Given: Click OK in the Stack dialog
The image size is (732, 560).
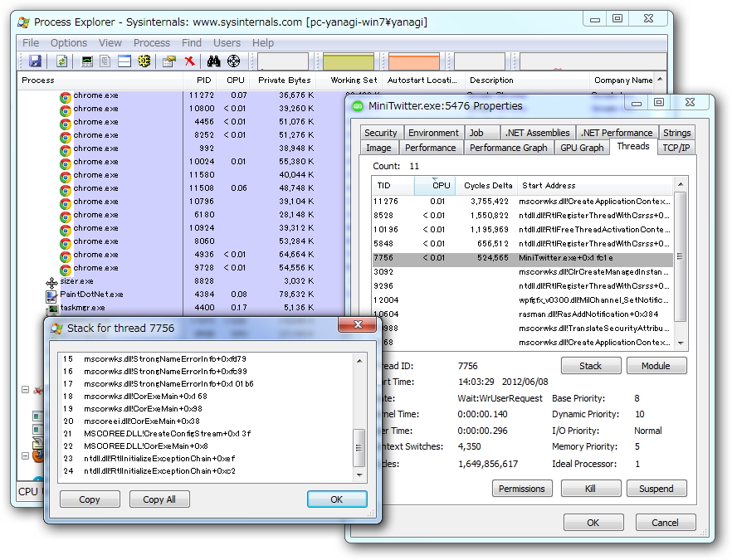Looking at the screenshot, I should click(x=337, y=499).
